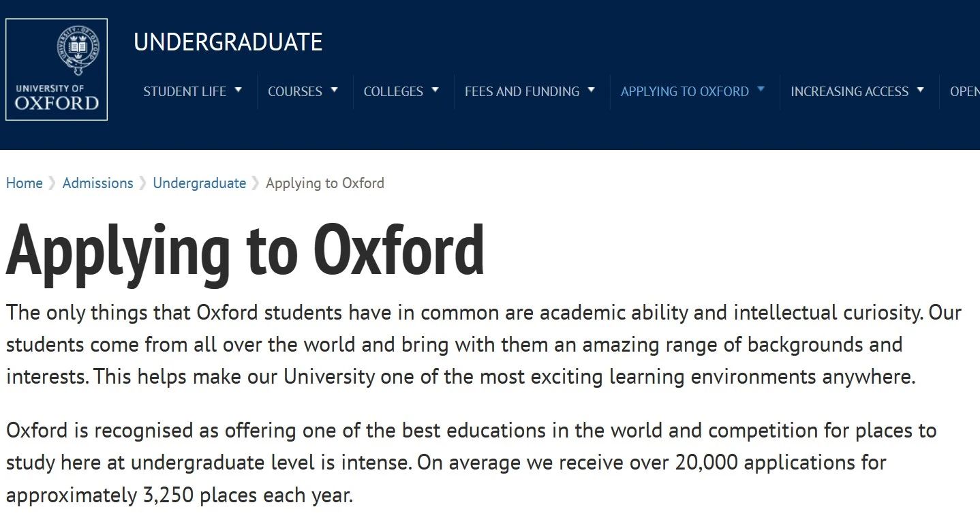This screenshot has height=522, width=980.
Task: Go to Admissions breadcrumb link
Action: coord(98,183)
